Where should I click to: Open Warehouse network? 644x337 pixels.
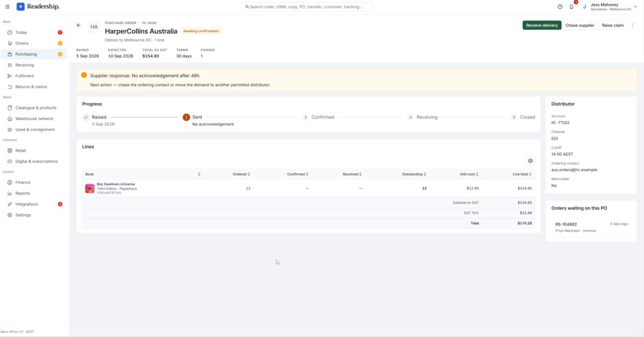(x=33, y=119)
